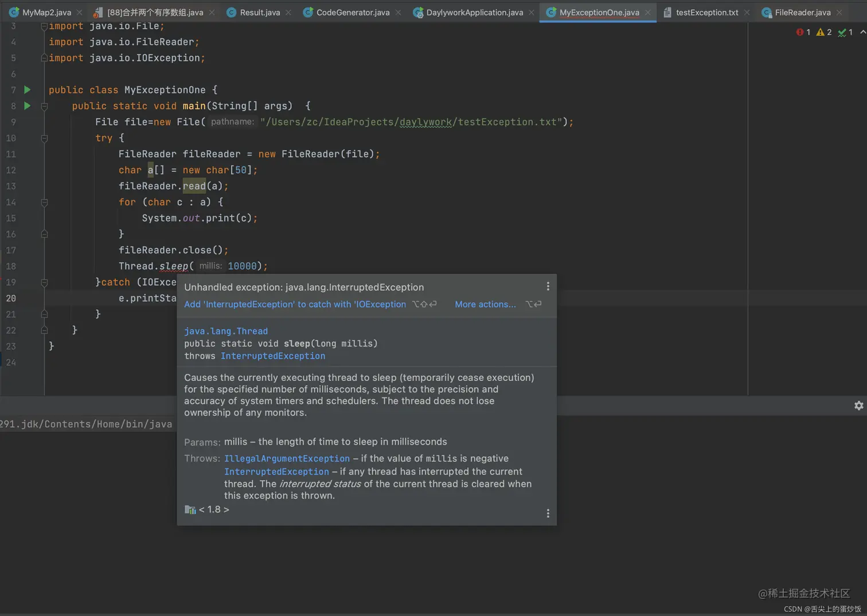Viewport: 867px width, 616px height.
Task: Click the class name MyExceptionOne in code
Action: [x=165, y=89]
